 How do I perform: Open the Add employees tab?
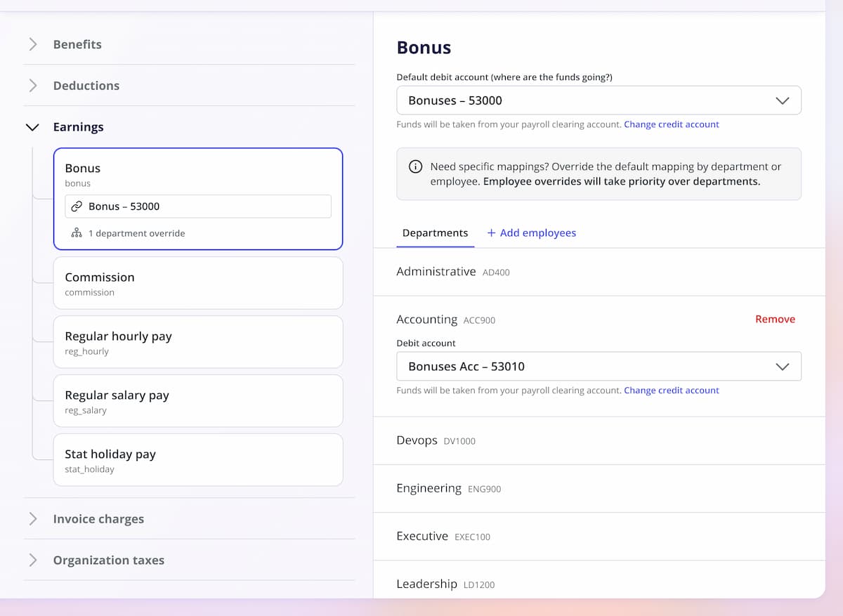pos(537,233)
